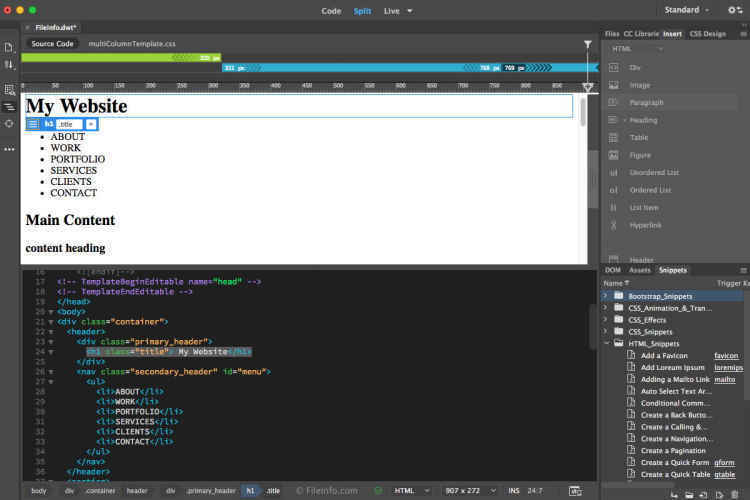Insert a Hyperlink from the Insert panel
This screenshot has height=500, width=750.
coord(645,225)
